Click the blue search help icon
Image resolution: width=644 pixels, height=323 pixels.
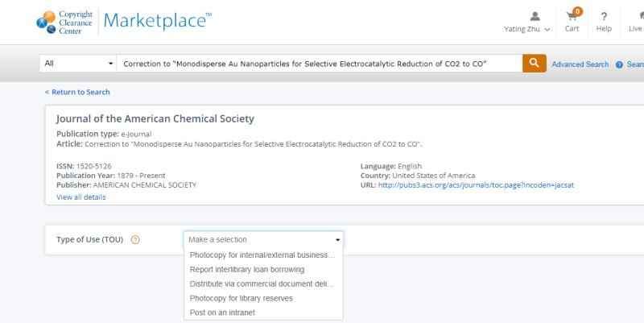(x=619, y=64)
